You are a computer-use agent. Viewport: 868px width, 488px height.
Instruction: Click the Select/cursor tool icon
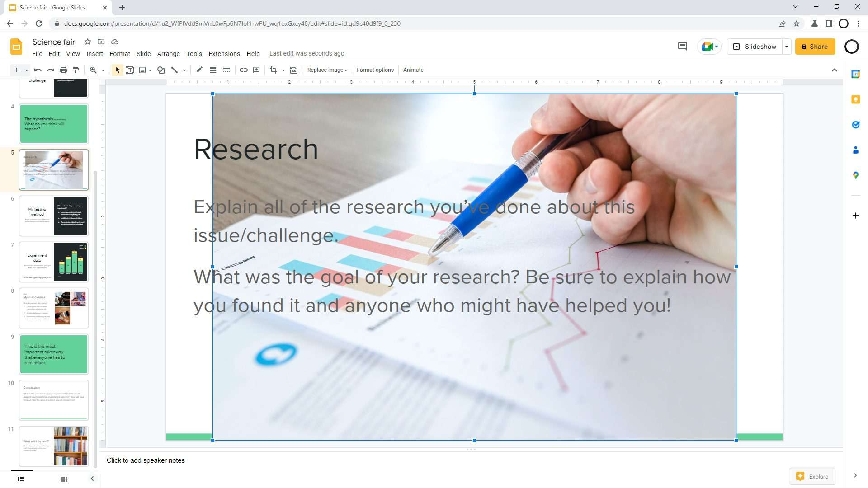(x=118, y=70)
